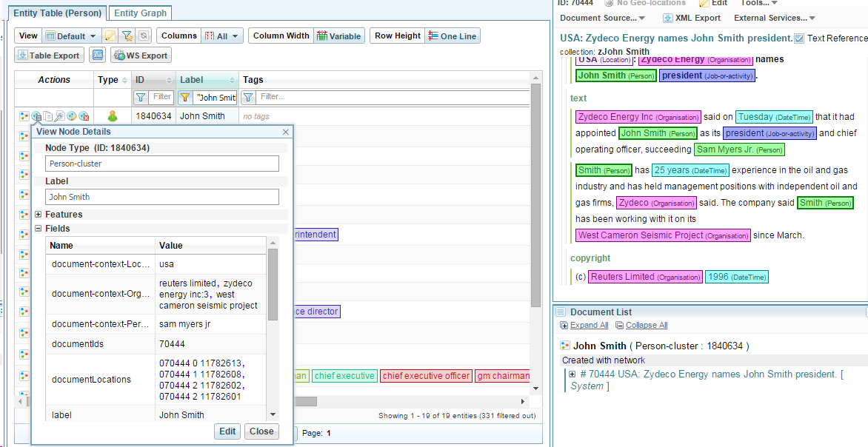Click the WS Export button
Image resolution: width=868 pixels, height=447 pixels.
click(x=141, y=56)
